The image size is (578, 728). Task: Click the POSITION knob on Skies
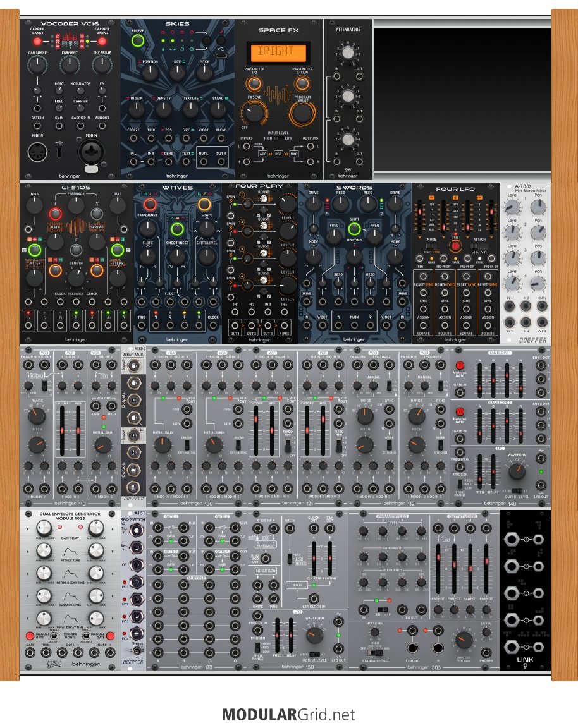150,73
